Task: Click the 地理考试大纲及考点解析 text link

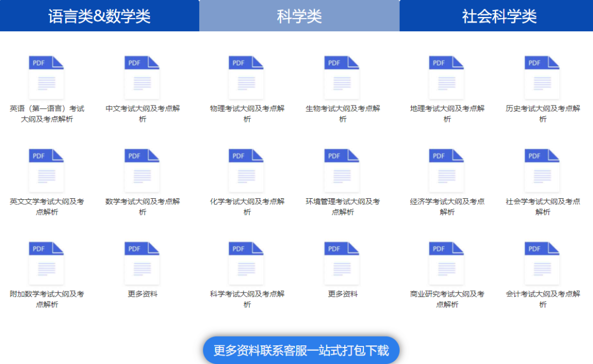Action: point(447,114)
